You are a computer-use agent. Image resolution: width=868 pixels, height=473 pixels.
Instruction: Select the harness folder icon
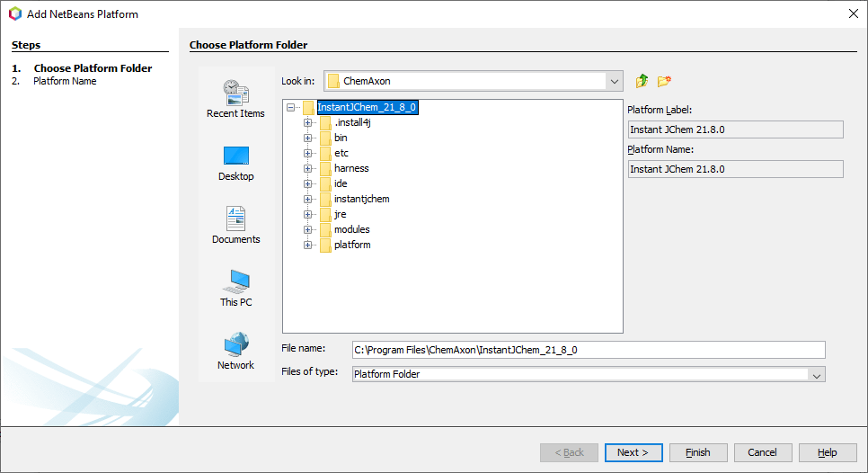[x=325, y=168]
